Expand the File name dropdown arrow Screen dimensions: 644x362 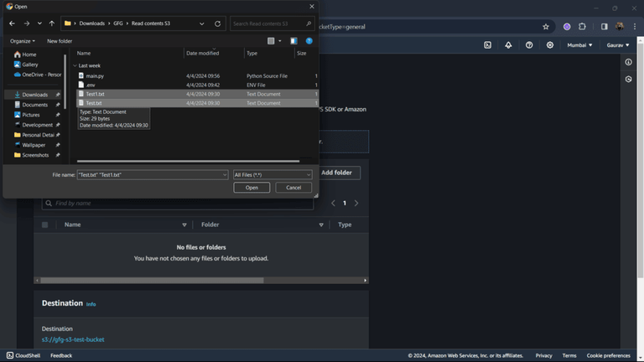point(225,175)
